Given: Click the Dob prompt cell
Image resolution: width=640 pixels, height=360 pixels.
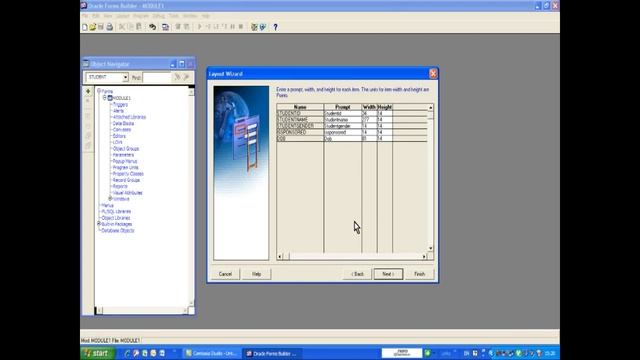Looking at the screenshot, I should 343,139.
